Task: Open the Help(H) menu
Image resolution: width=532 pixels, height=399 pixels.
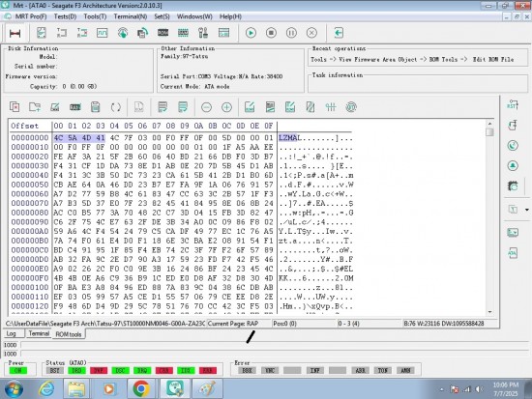Action: coord(230,16)
